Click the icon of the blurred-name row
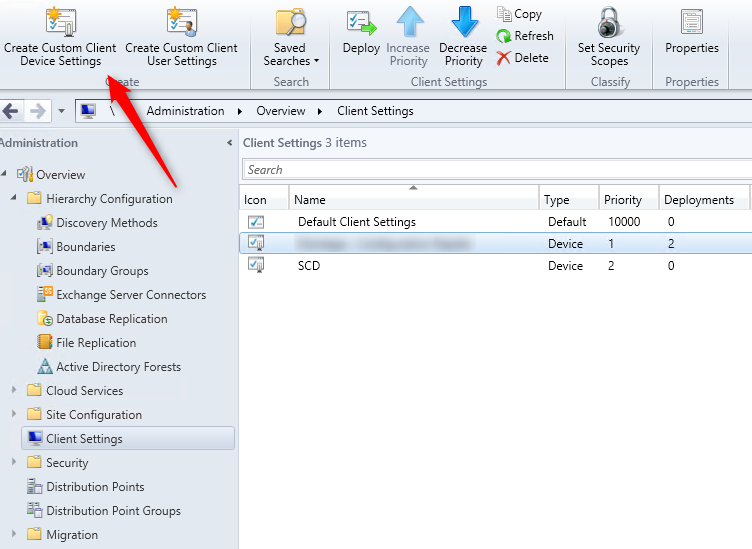 tap(256, 243)
